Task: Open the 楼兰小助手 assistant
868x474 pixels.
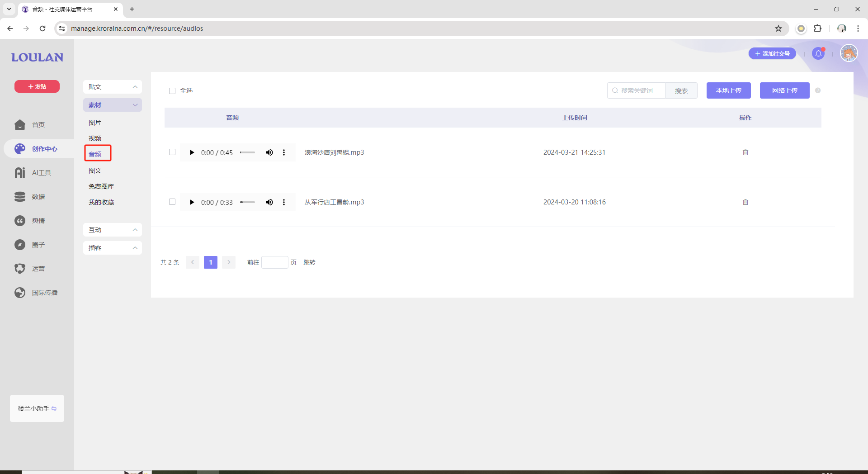Action: click(37, 408)
